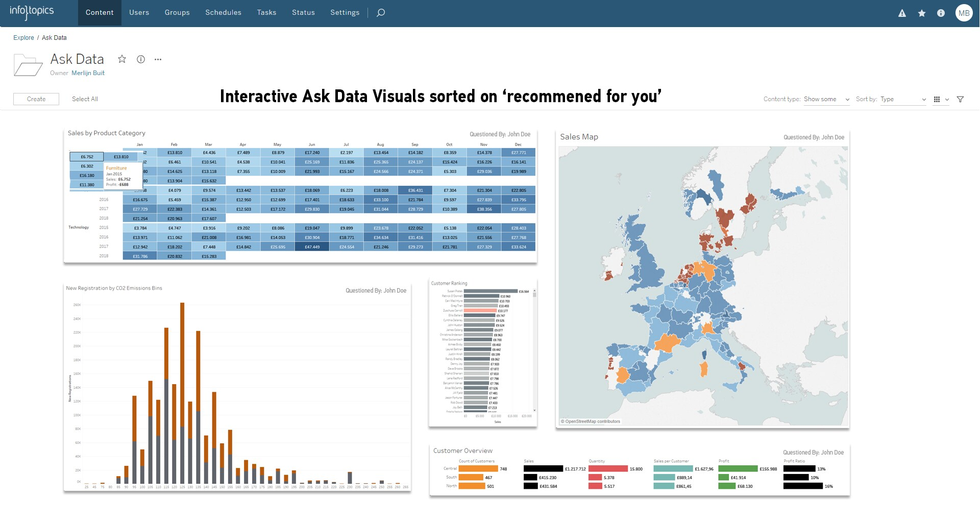Image resolution: width=980 pixels, height=521 pixels.
Task: Open the Users tab
Action: pyautogui.click(x=139, y=13)
